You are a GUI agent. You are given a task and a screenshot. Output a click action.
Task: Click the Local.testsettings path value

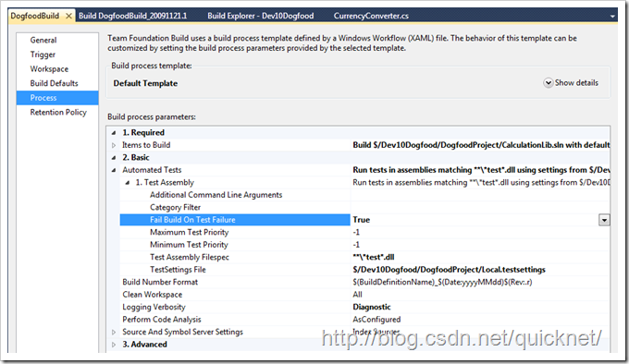pos(449,270)
